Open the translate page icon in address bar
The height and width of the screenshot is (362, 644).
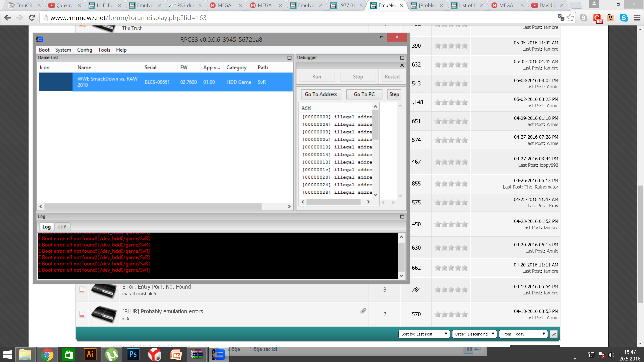[561, 17]
